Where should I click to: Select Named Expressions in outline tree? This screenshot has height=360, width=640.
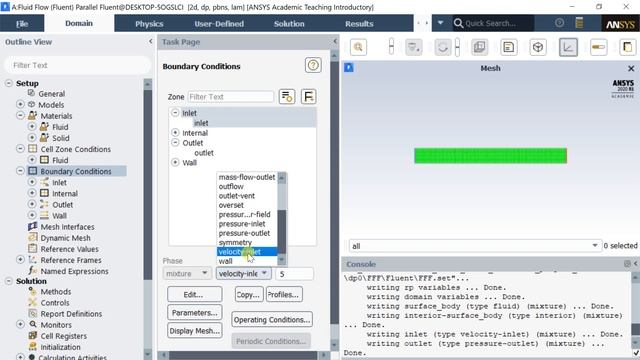pos(74,271)
